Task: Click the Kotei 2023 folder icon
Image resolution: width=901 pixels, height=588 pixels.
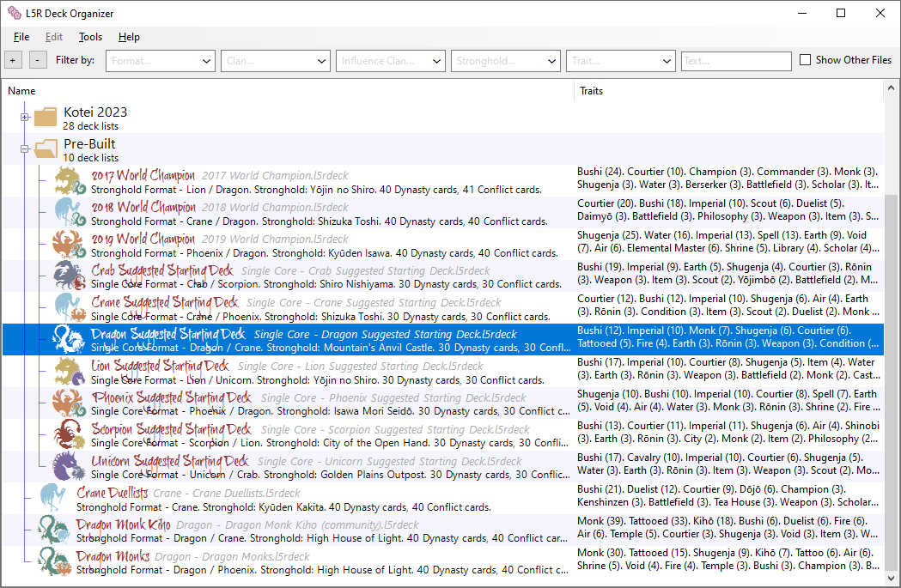Action: tap(46, 118)
